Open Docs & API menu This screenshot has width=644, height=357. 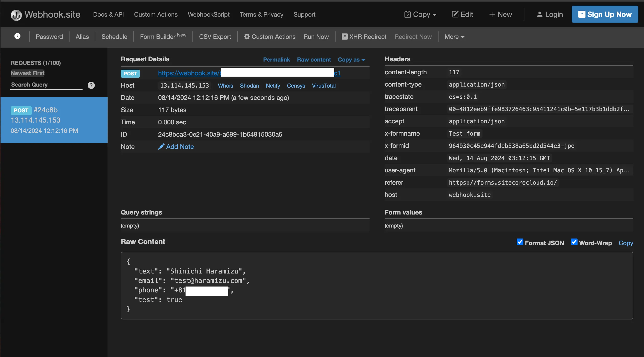click(x=108, y=15)
